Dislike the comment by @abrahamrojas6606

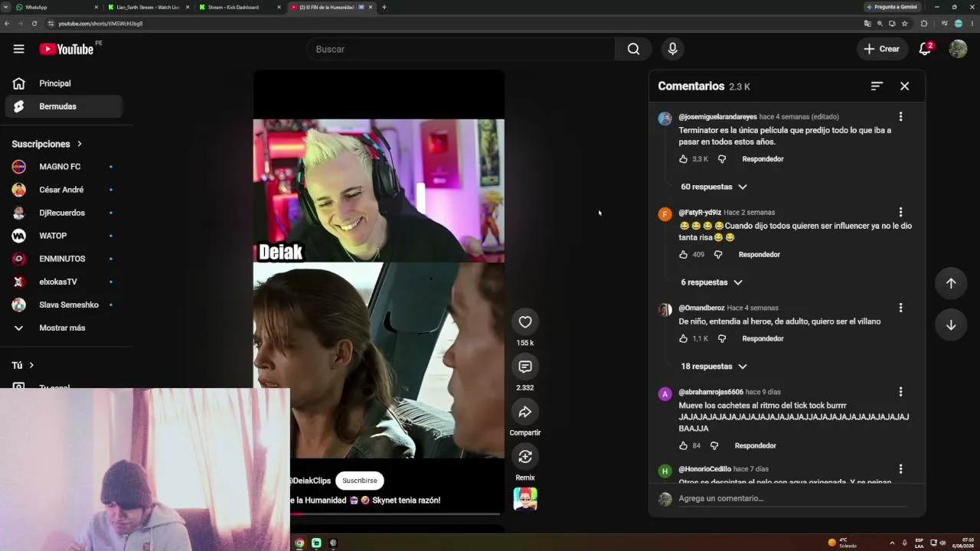point(714,446)
